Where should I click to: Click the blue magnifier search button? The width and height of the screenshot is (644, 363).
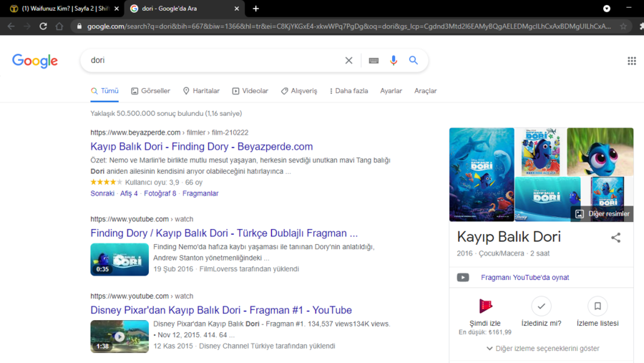tap(414, 61)
